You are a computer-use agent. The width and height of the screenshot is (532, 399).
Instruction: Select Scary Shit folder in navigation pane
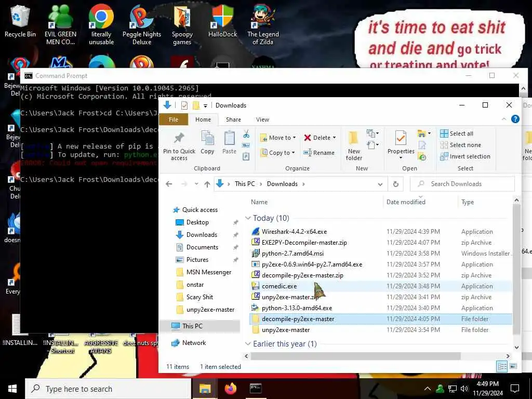point(199,297)
